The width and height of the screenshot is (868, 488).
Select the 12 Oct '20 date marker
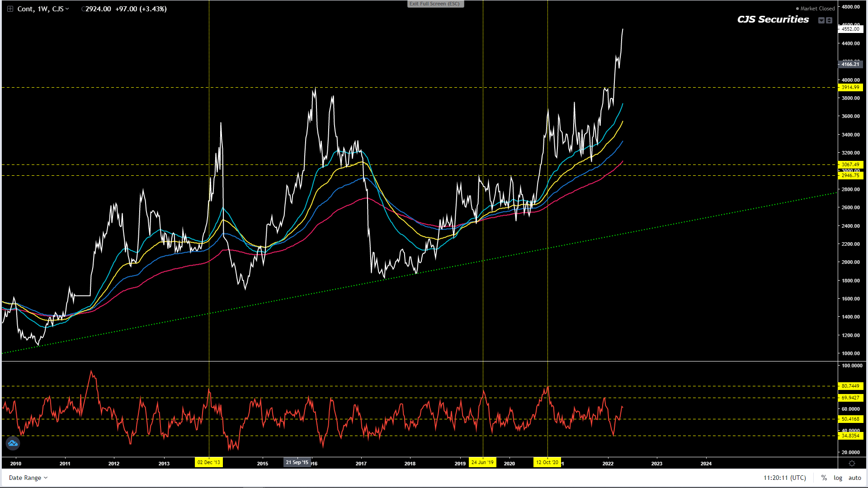click(x=547, y=462)
